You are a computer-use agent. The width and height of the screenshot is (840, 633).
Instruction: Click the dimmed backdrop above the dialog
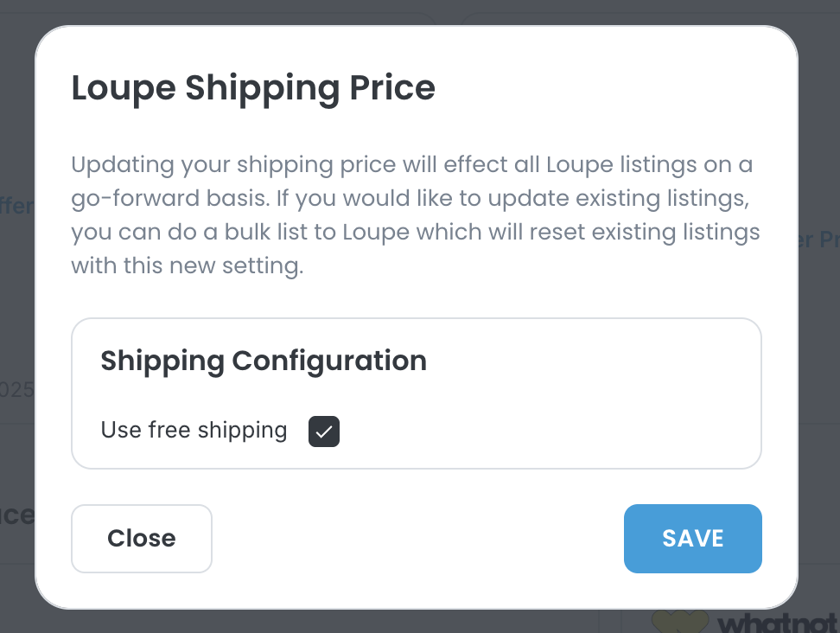(415, 10)
